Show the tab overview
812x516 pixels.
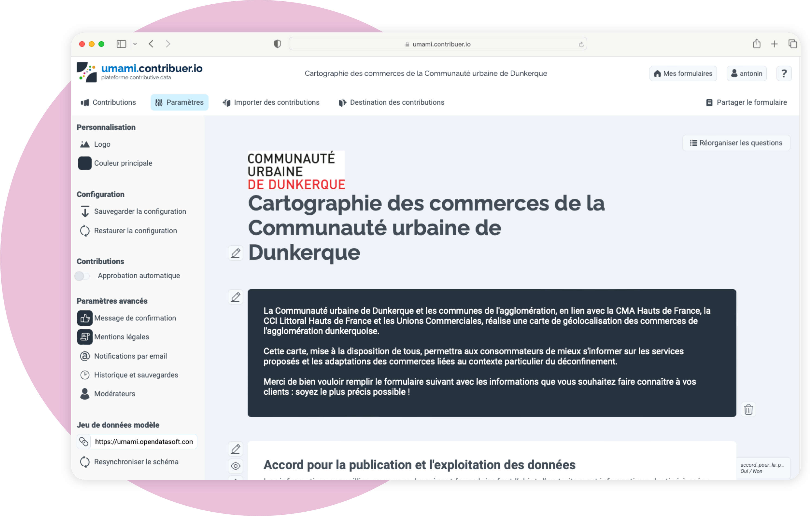tap(793, 44)
